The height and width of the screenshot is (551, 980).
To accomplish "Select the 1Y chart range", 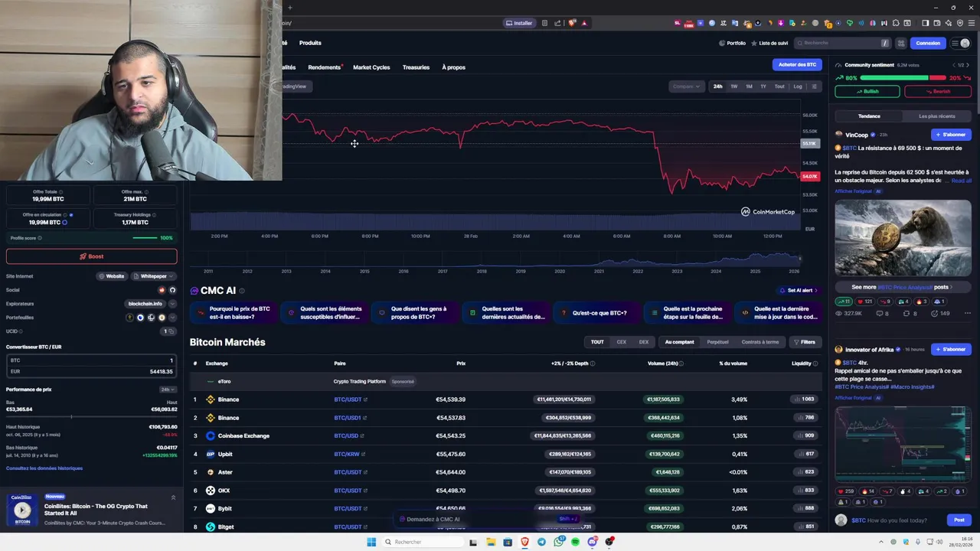I will (763, 86).
